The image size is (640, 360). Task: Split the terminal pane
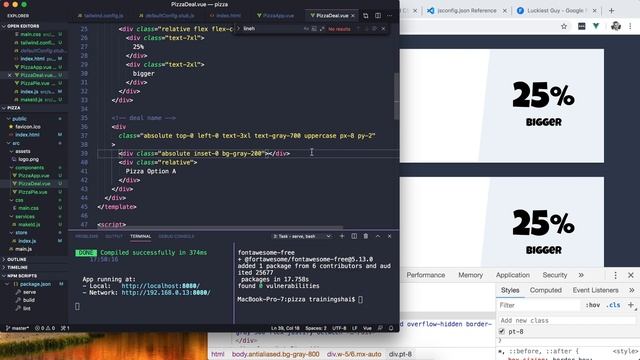pos(354,236)
